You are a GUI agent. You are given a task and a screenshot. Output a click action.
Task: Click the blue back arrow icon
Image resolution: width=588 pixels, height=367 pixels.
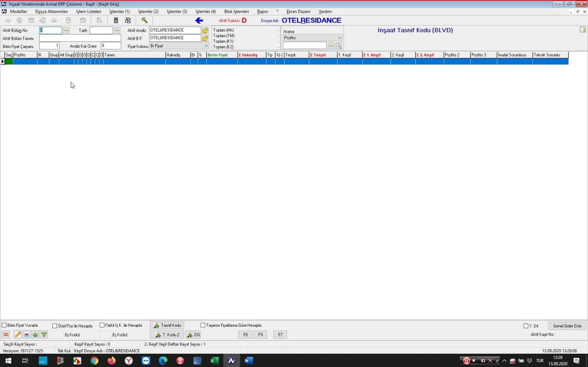(x=199, y=20)
